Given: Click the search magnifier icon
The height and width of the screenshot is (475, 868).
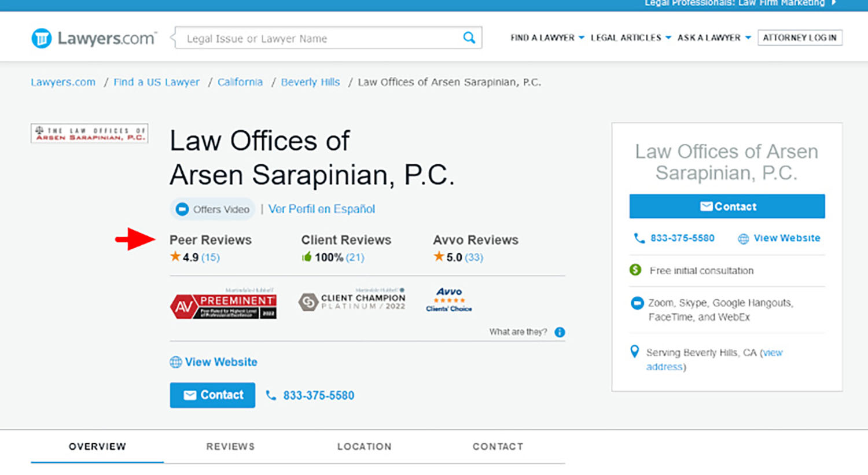Looking at the screenshot, I should coord(469,37).
